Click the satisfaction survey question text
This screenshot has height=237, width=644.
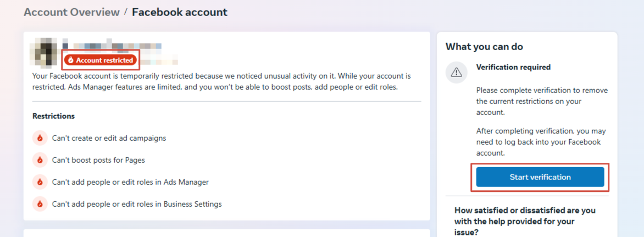pos(525,221)
